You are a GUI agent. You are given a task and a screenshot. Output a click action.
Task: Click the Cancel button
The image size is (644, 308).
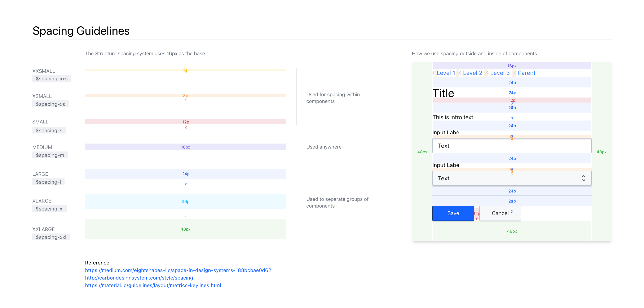(500, 213)
